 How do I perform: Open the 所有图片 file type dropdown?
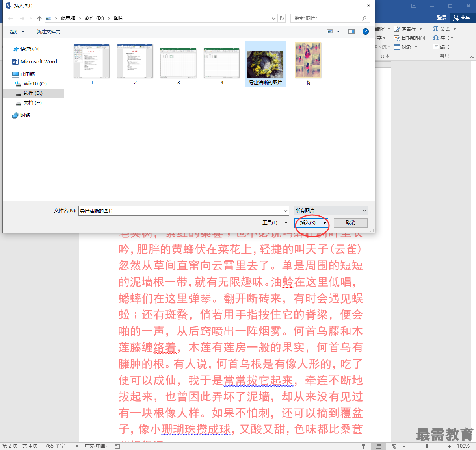tap(331, 210)
